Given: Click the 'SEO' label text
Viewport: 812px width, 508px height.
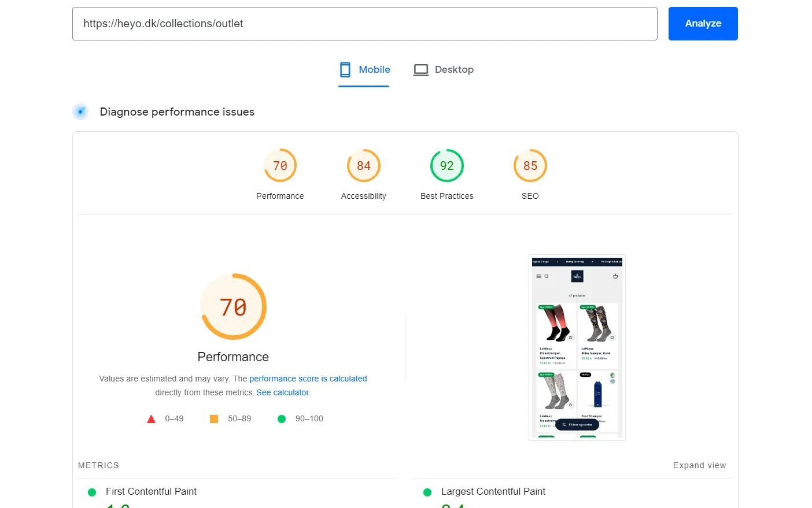Looking at the screenshot, I should pyautogui.click(x=530, y=196).
